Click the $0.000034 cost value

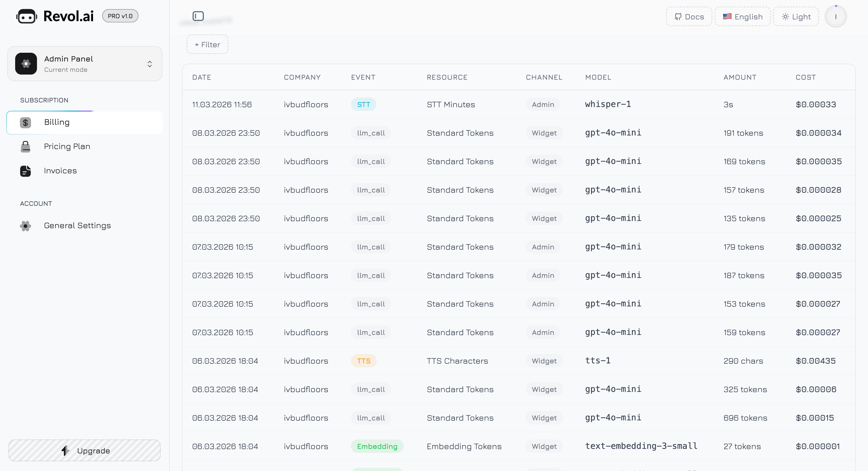tap(819, 133)
